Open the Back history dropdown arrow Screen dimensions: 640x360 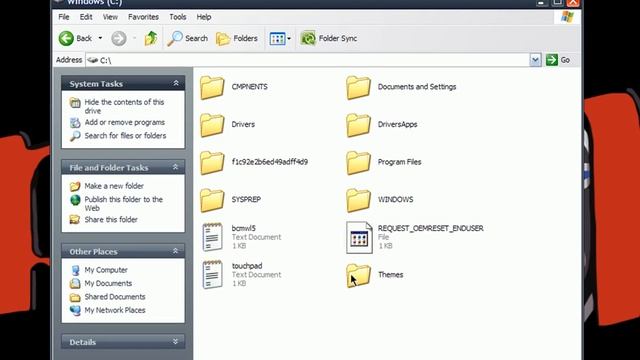[x=100, y=38]
